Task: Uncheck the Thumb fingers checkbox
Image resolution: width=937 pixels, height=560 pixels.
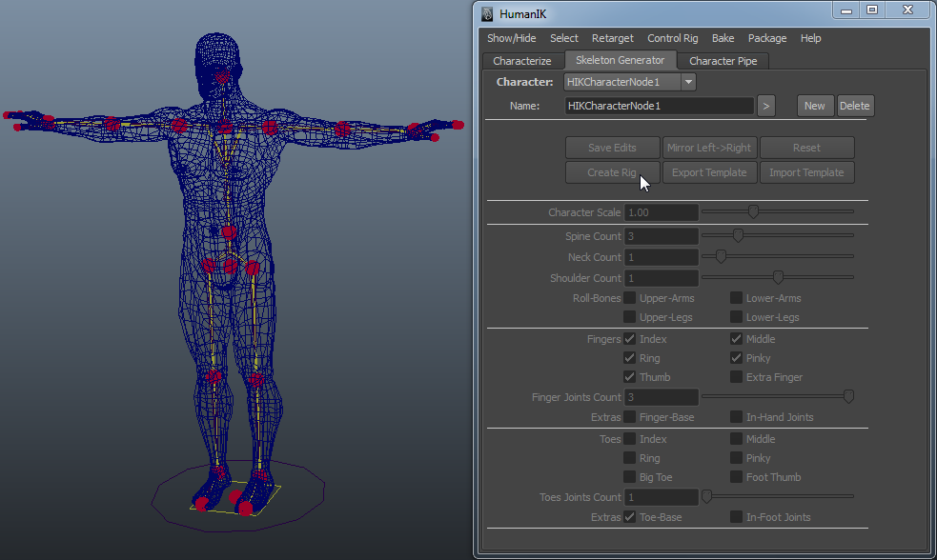Action: pyautogui.click(x=630, y=377)
